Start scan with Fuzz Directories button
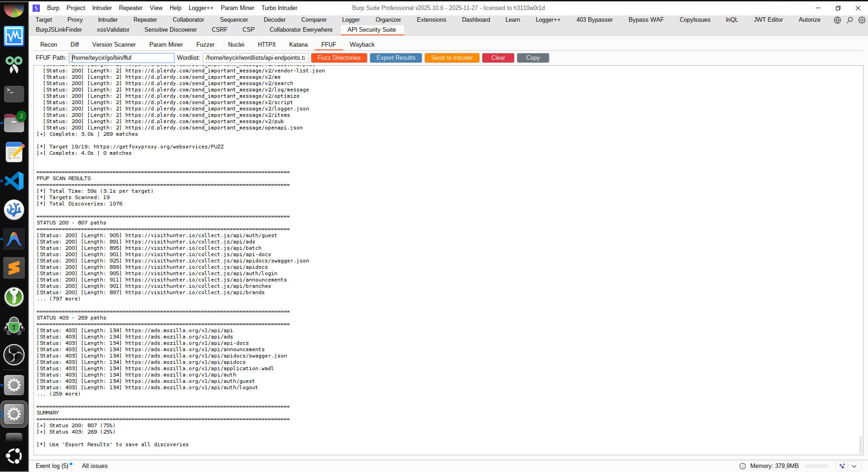 coord(339,57)
